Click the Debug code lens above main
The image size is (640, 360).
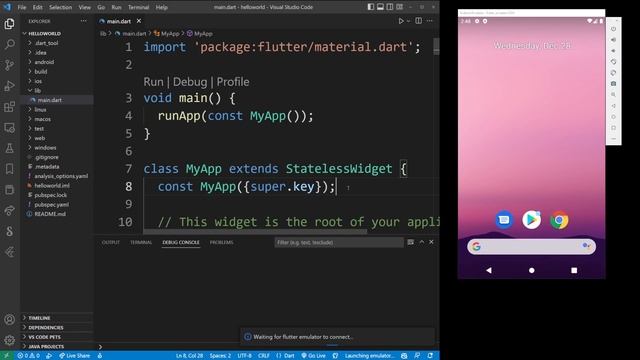pos(190,82)
